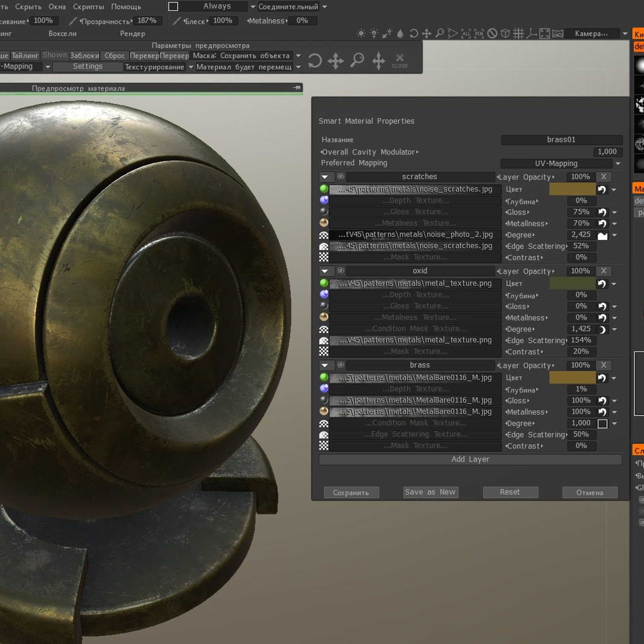Click green color texture sphere of scratches layer
This screenshot has height=644, width=644.
(324, 189)
